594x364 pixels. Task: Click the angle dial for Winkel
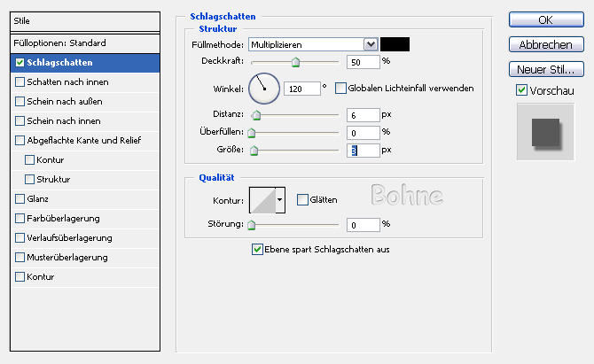pyautogui.click(x=263, y=88)
